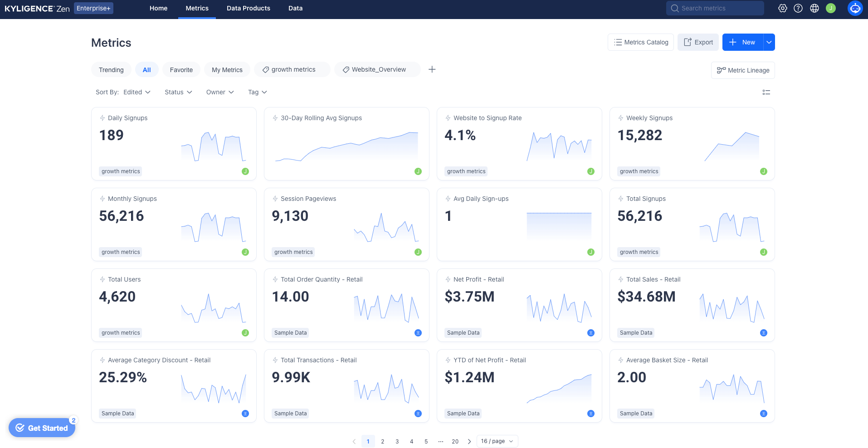Click the green user avatar in header
Screen dimensions: 868x448
831,8
